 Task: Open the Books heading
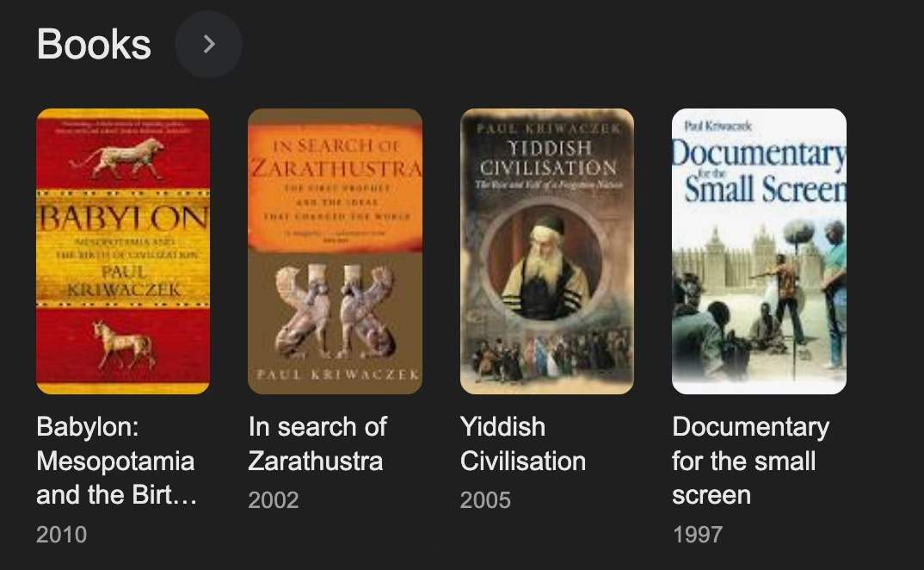pos(94,44)
